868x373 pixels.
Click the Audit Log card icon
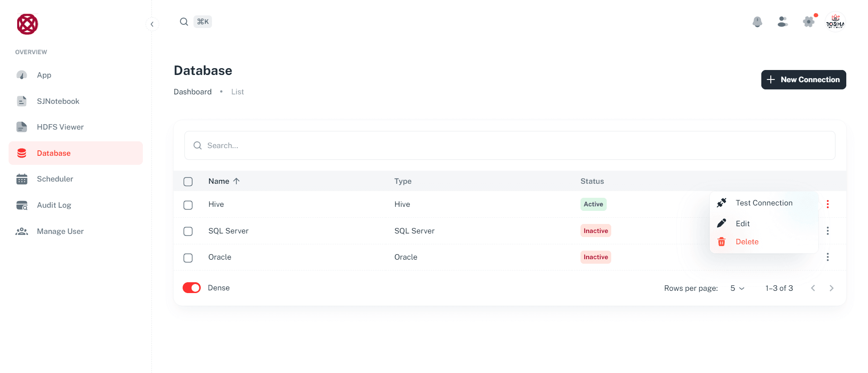tap(22, 205)
